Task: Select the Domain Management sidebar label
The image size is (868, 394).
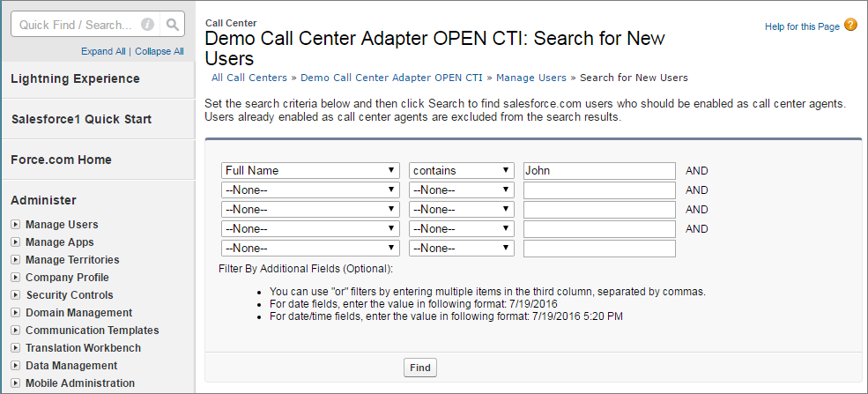Action: (x=79, y=313)
